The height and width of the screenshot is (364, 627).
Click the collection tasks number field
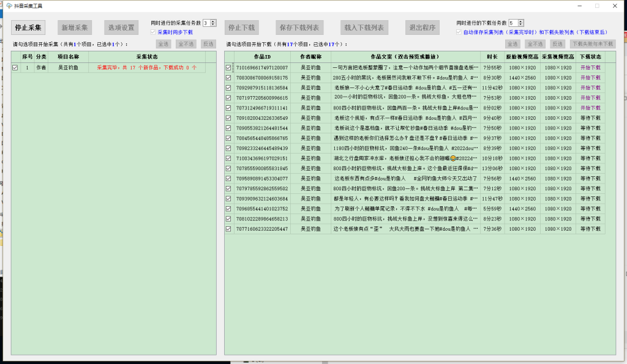tap(206, 23)
